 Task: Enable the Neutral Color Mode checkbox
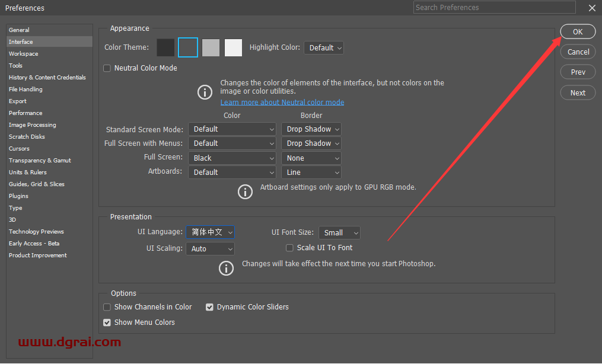click(x=107, y=68)
